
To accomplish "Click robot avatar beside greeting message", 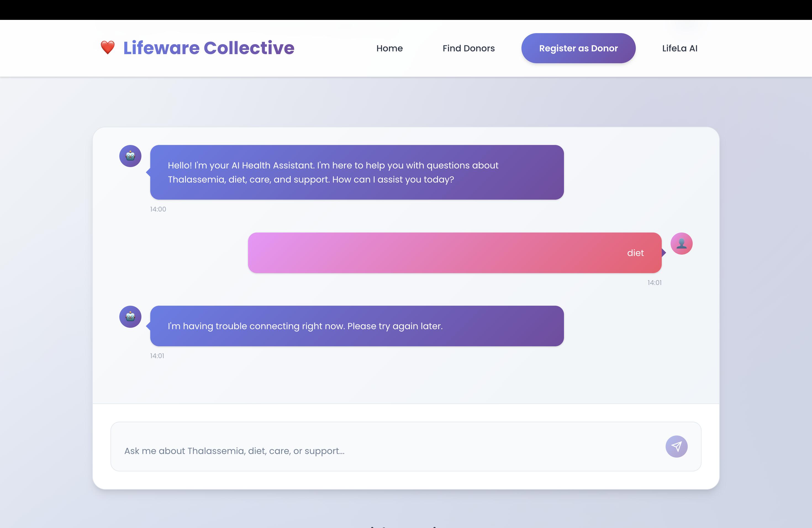I will click(x=130, y=156).
